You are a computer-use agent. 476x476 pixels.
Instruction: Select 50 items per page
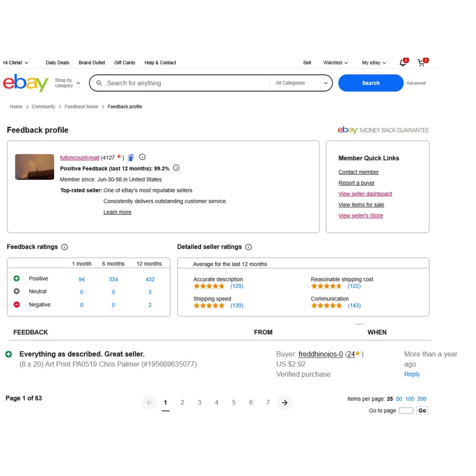click(399, 399)
